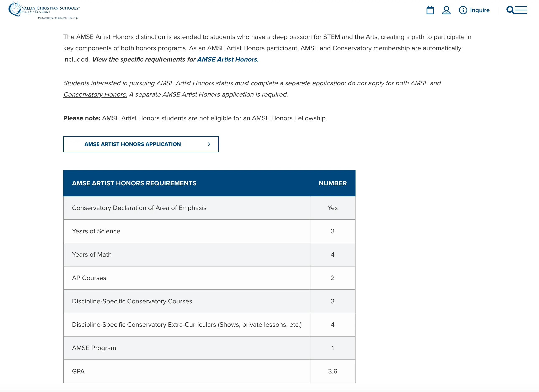Click the NUMBER column header

pyautogui.click(x=332, y=183)
